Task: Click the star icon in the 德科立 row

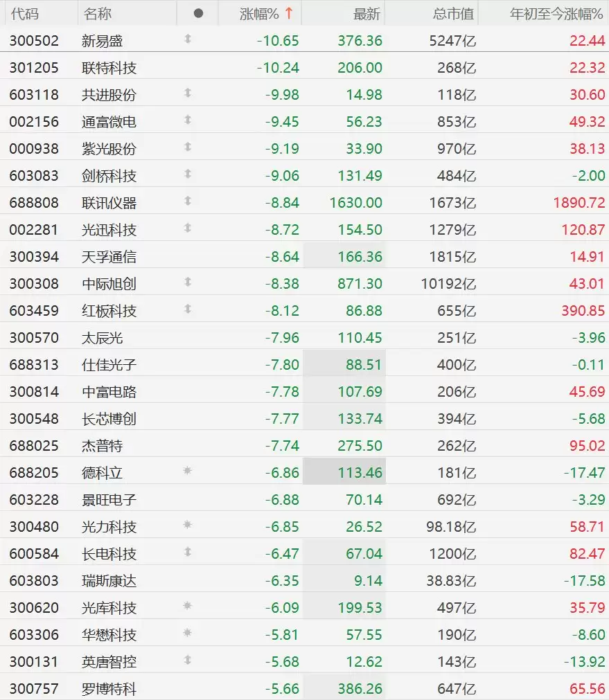Action: click(188, 471)
